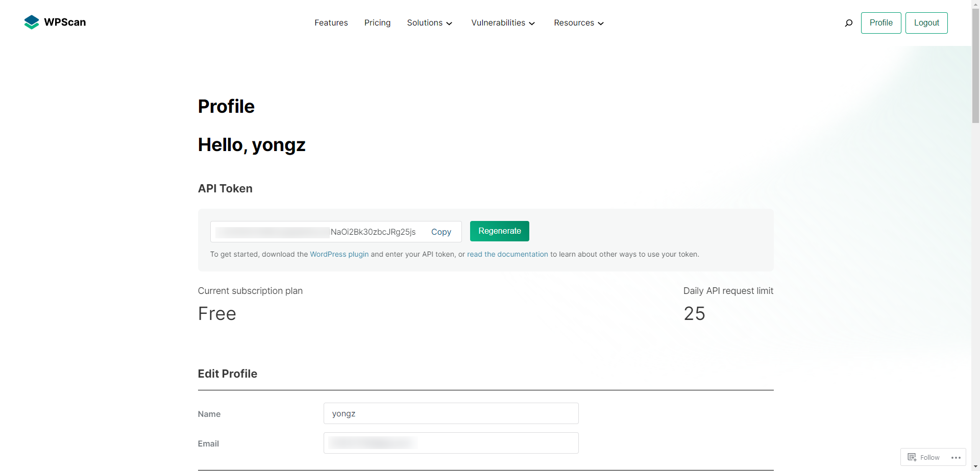Log out using the Logout button
Screen dimensions: 980x471
point(926,23)
